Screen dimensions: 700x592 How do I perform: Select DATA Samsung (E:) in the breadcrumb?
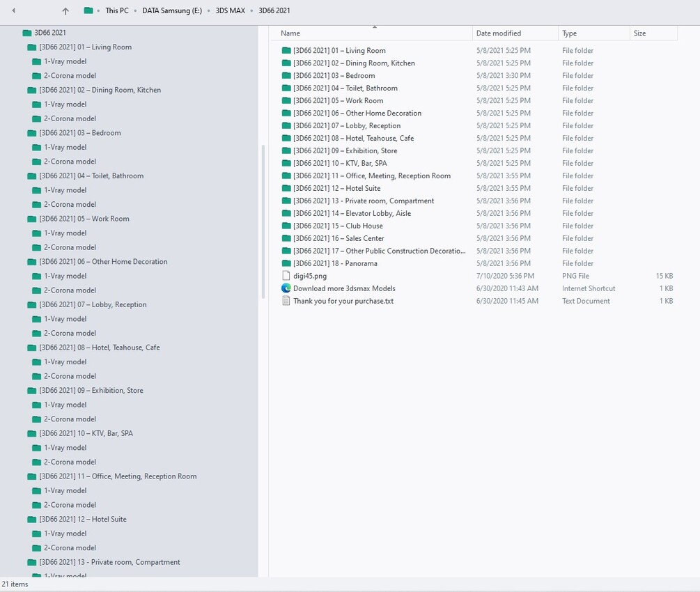pyautogui.click(x=172, y=10)
